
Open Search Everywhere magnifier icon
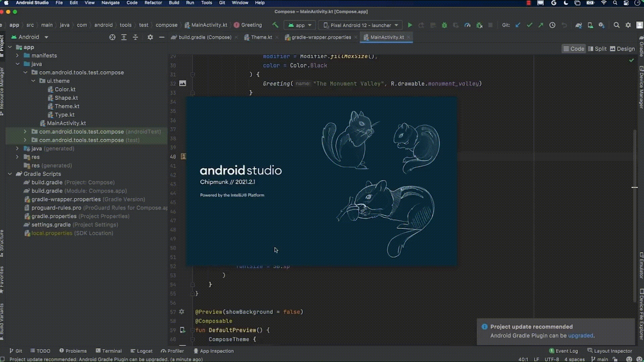click(x=616, y=25)
